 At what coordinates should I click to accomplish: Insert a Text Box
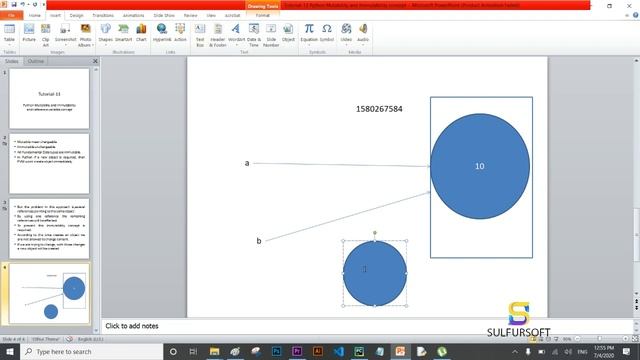click(x=200, y=35)
